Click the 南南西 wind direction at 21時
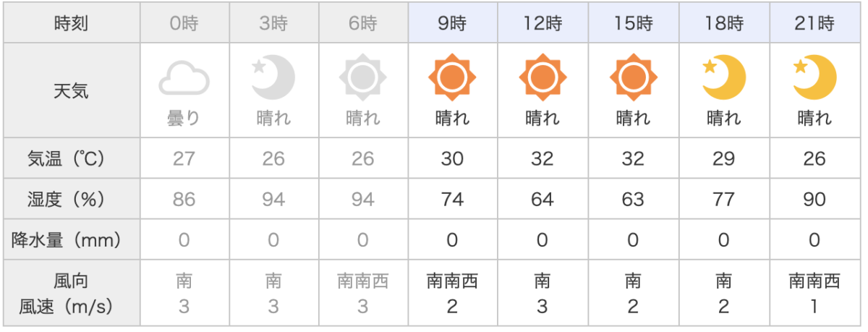 pyautogui.click(x=814, y=281)
